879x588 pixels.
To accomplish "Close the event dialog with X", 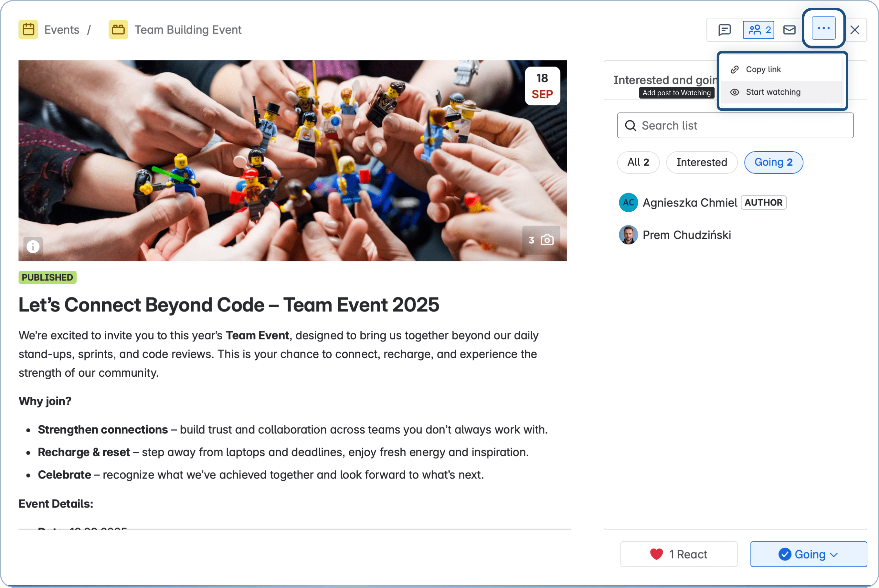I will point(855,30).
